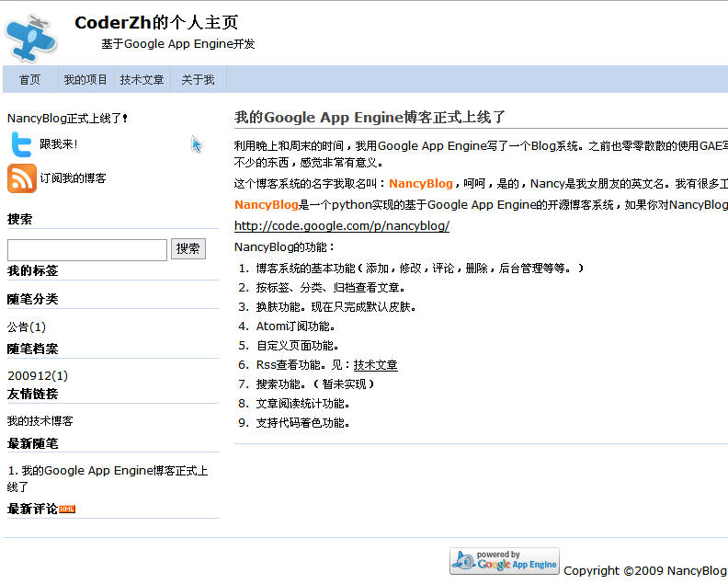The image size is (728, 584).
Task: Open the 首页 navigation tab
Action: pos(29,79)
